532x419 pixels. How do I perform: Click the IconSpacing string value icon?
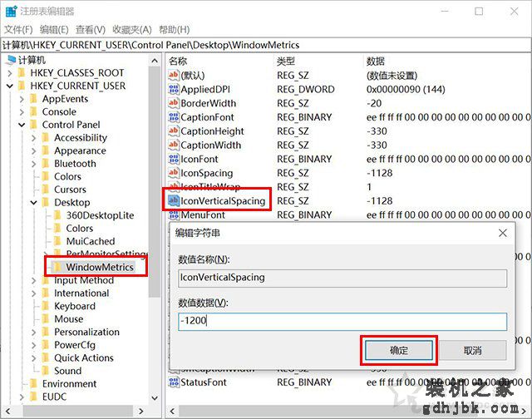click(x=174, y=173)
